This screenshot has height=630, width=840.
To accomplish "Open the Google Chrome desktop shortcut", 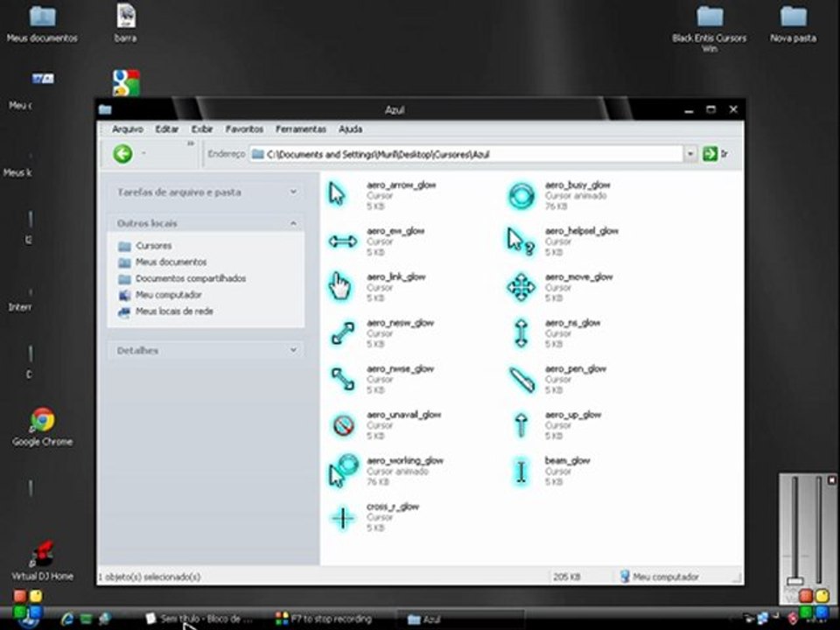I will (42, 428).
